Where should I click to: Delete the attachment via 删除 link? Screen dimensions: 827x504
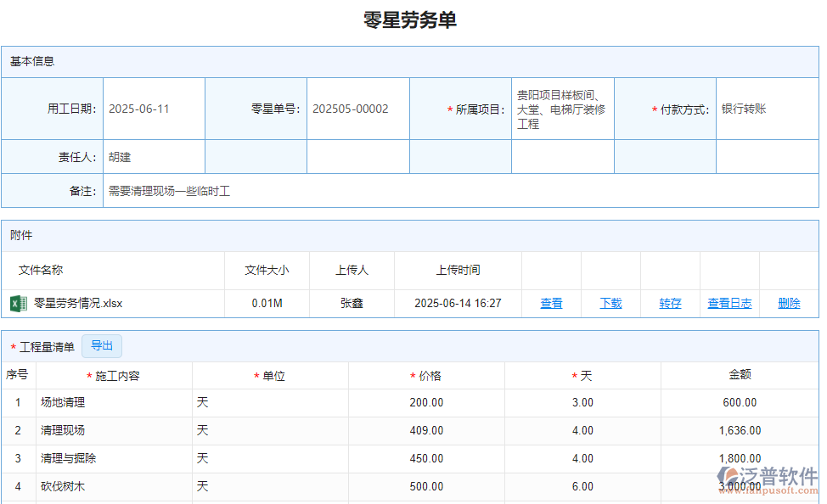coord(789,303)
